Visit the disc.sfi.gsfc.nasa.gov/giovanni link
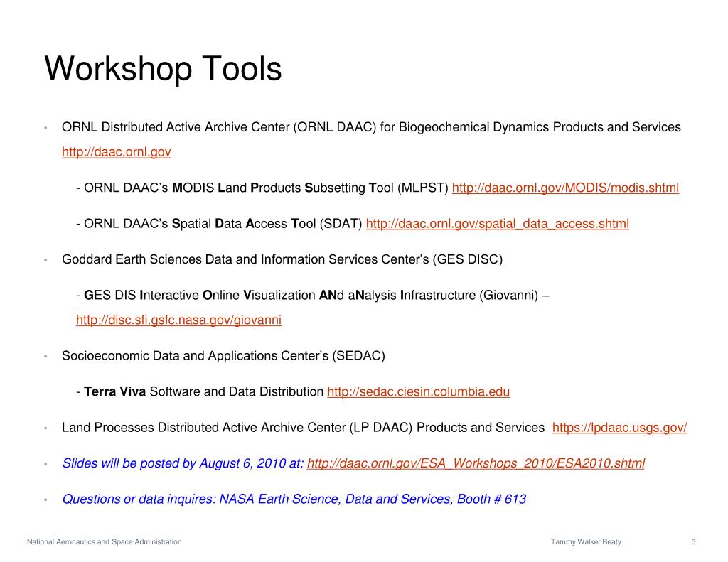 click(x=178, y=320)
